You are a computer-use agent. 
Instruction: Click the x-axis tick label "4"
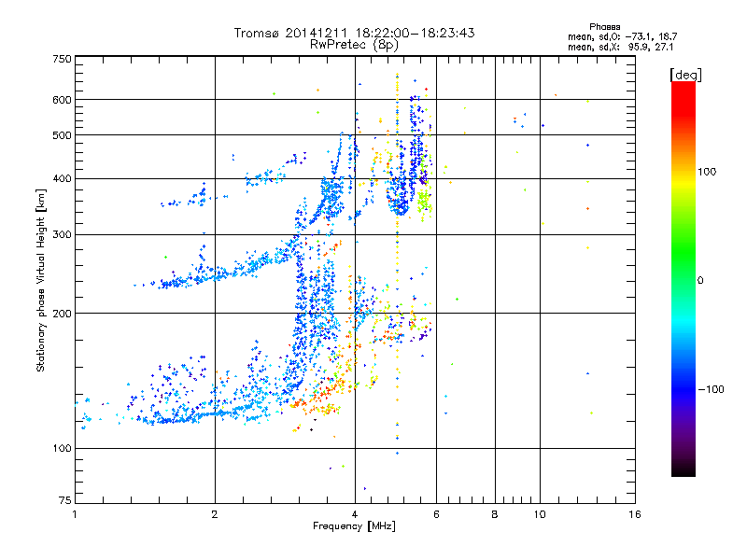(x=355, y=514)
